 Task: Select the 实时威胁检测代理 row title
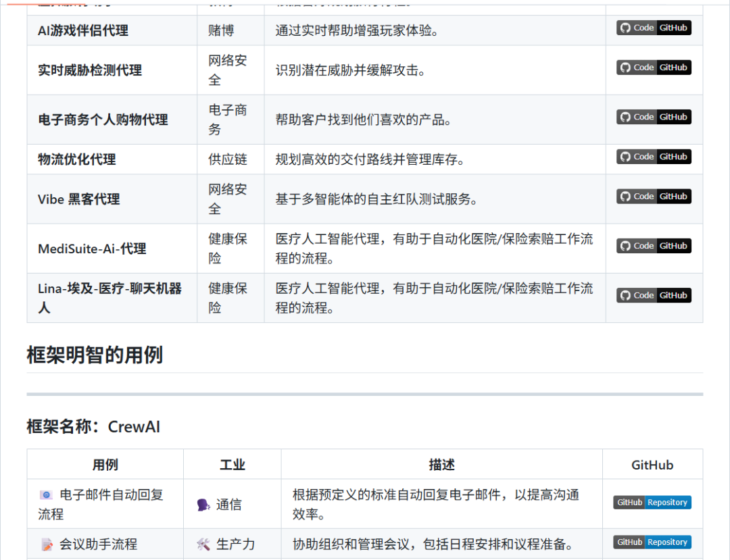[x=90, y=70]
